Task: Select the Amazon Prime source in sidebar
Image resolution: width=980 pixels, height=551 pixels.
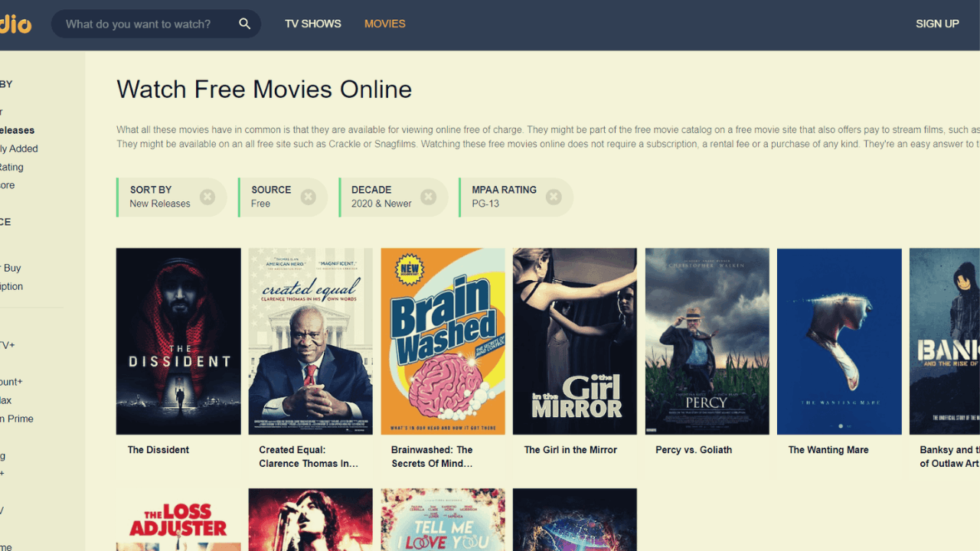Action: pyautogui.click(x=17, y=419)
